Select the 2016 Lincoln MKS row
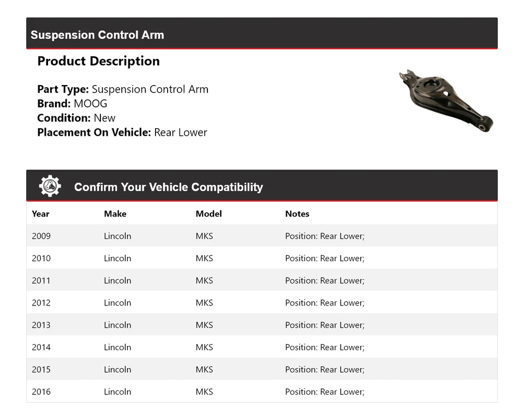The height and width of the screenshot is (420, 524). point(262,391)
